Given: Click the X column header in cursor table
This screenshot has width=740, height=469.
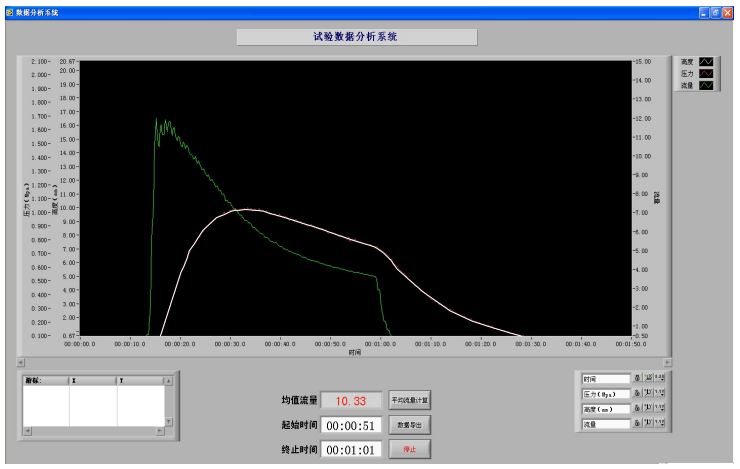Looking at the screenshot, I should click(93, 381).
